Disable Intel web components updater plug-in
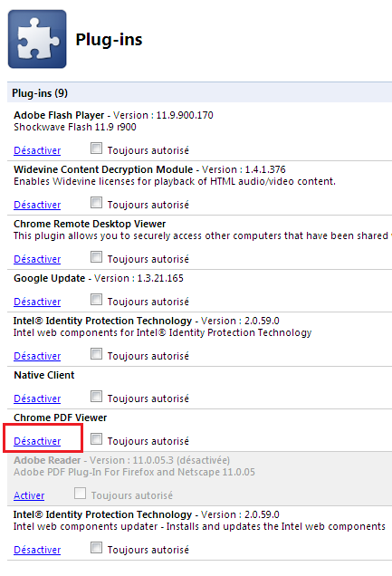392x576 pixels. (37, 550)
